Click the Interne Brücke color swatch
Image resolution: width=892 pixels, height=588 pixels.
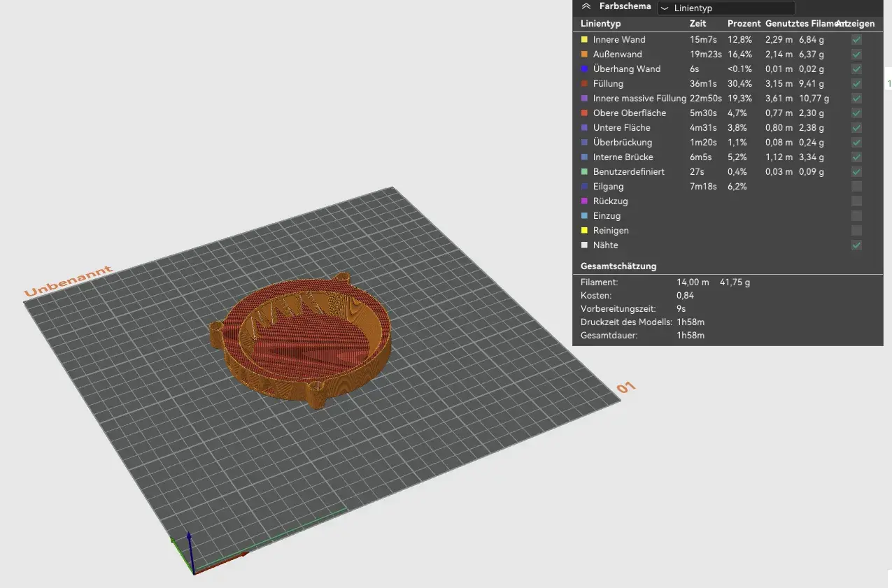click(x=584, y=157)
